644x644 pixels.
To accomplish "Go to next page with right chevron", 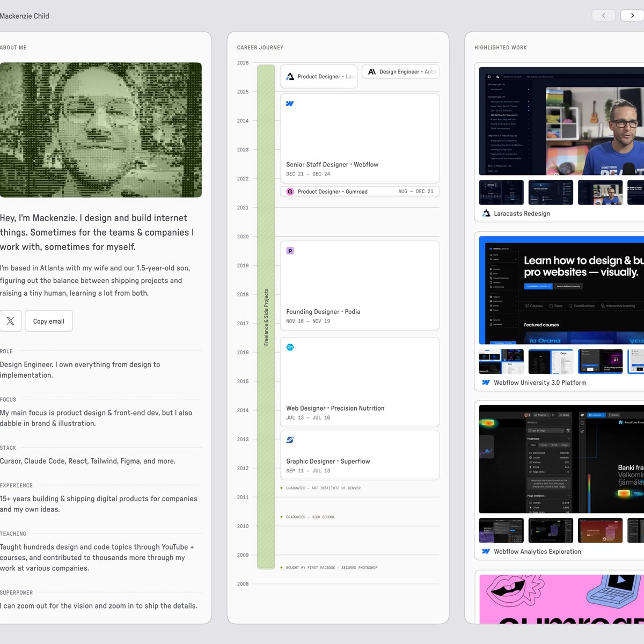I will (632, 16).
